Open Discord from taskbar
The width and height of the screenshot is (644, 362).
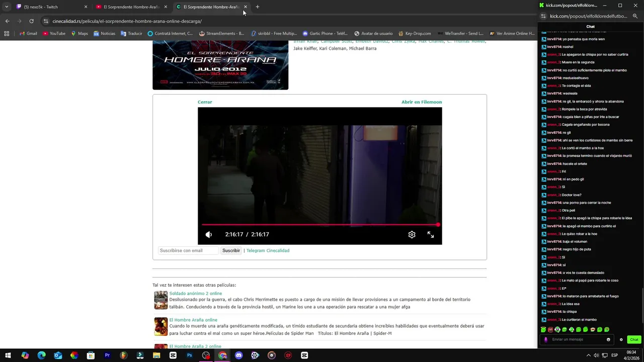238,355
